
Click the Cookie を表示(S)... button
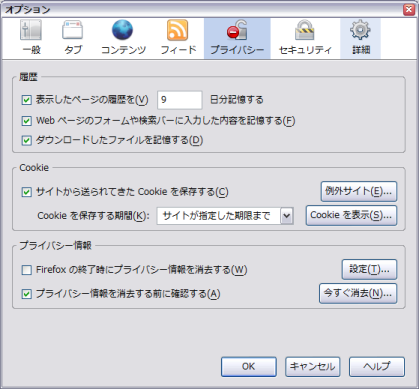(351, 215)
